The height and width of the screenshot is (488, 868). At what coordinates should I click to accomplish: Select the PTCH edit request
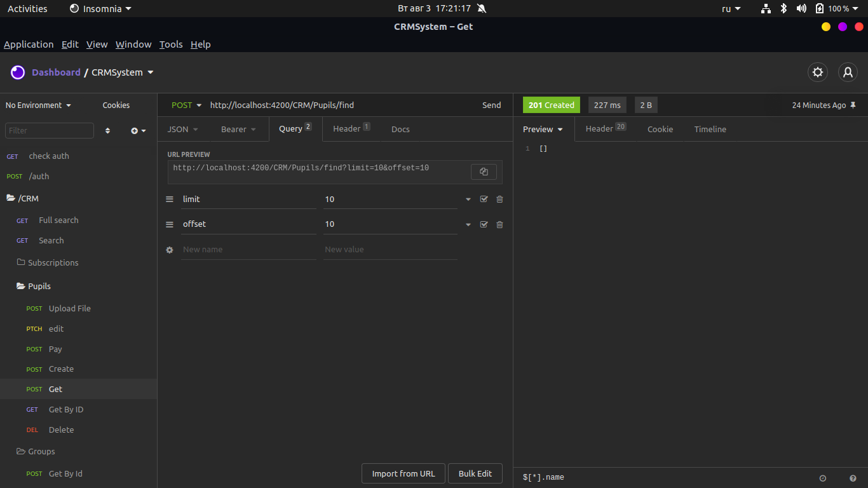(x=78, y=329)
